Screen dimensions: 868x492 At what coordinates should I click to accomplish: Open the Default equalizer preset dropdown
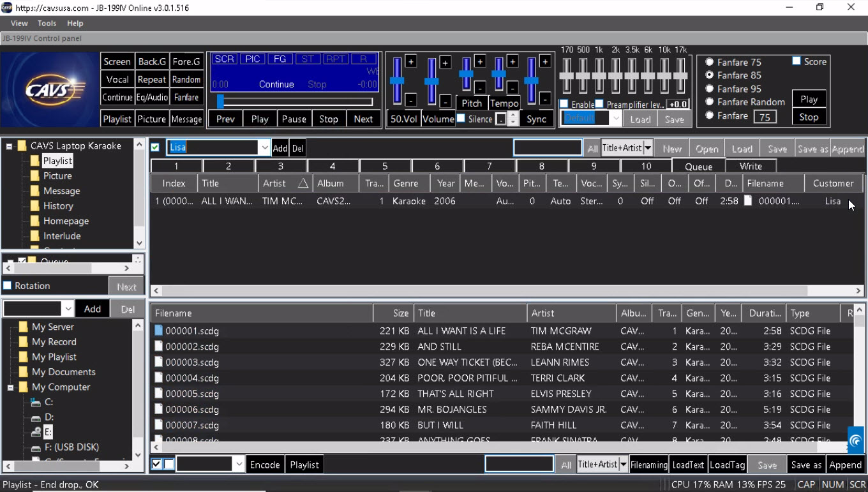tap(615, 118)
